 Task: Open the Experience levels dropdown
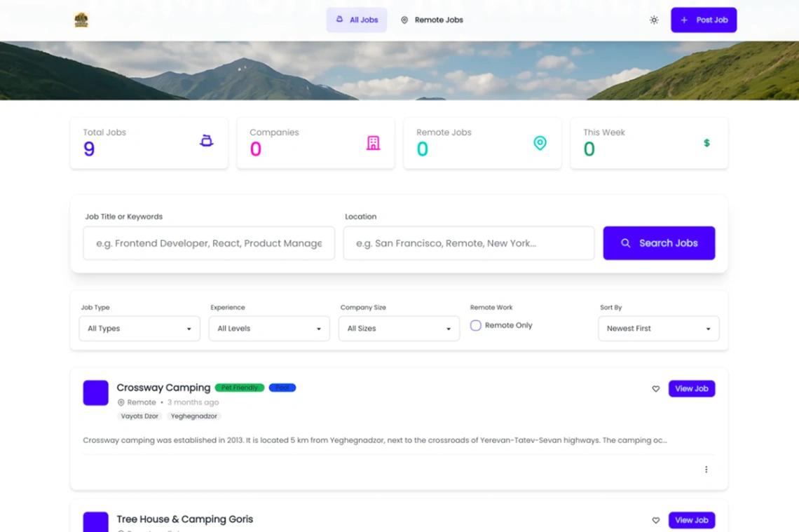(x=269, y=329)
